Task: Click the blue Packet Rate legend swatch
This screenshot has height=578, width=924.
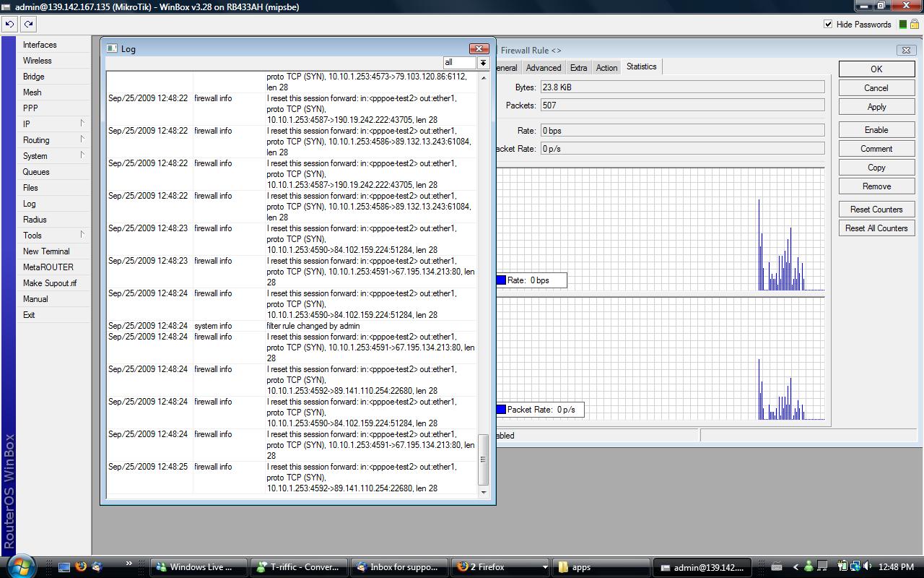Action: pyautogui.click(x=501, y=410)
